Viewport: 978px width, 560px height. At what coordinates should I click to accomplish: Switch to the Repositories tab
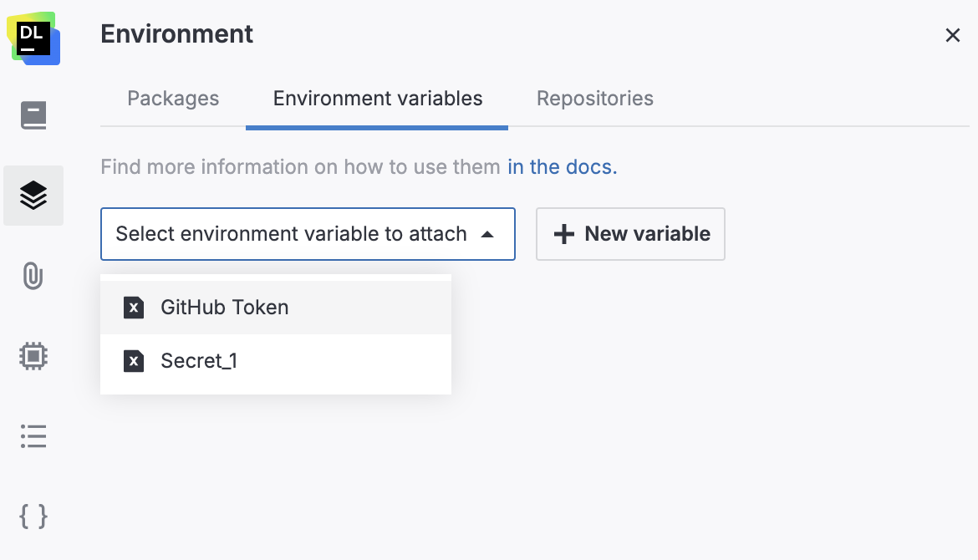594,98
